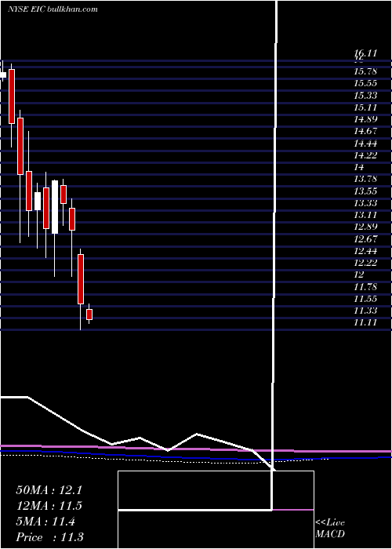Screen dimensions: 392x549
Task: Click the 15.78 price axis label
Action: click(365, 71)
